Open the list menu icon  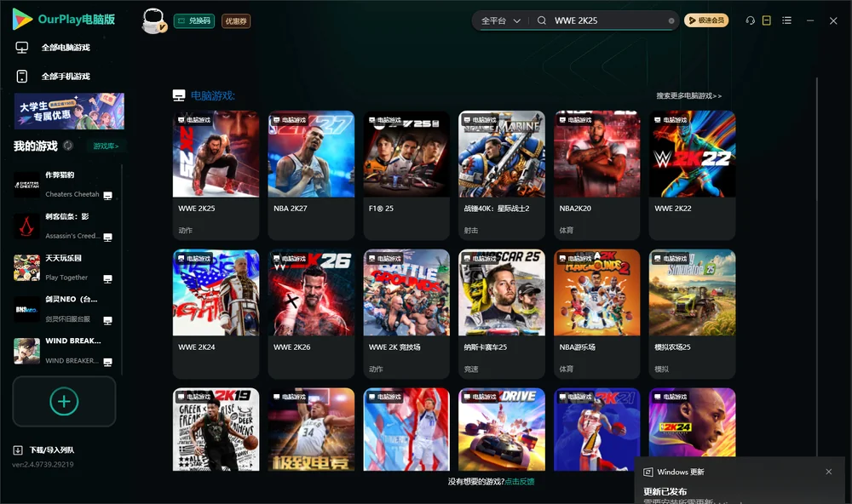click(x=786, y=20)
